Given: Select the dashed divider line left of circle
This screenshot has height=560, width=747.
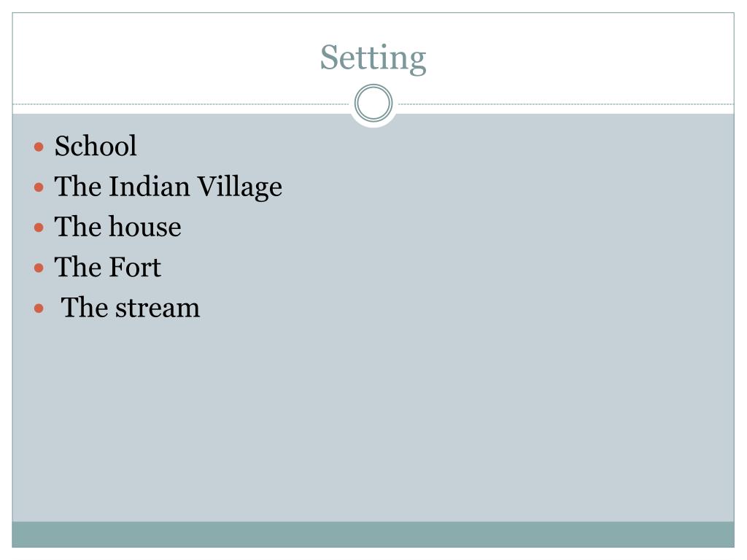Looking at the screenshot, I should 181,104.
